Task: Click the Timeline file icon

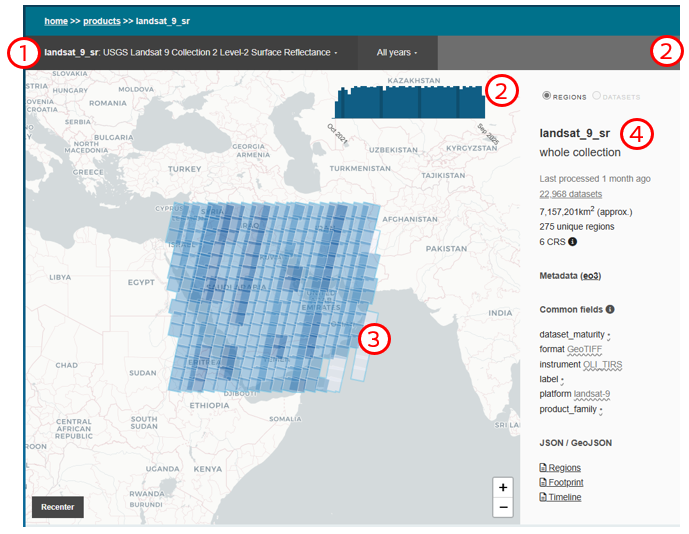Action: click(x=543, y=497)
